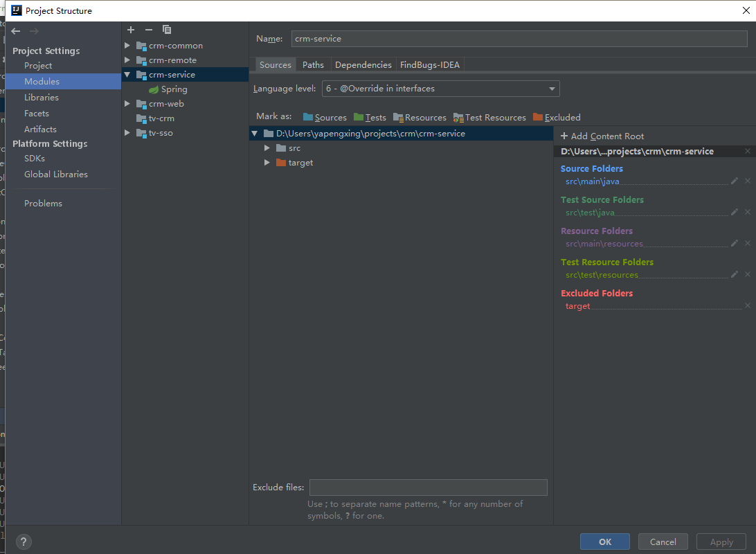This screenshot has width=756, height=554.
Task: Edit properties of src\main\java source folder
Action: (735, 181)
